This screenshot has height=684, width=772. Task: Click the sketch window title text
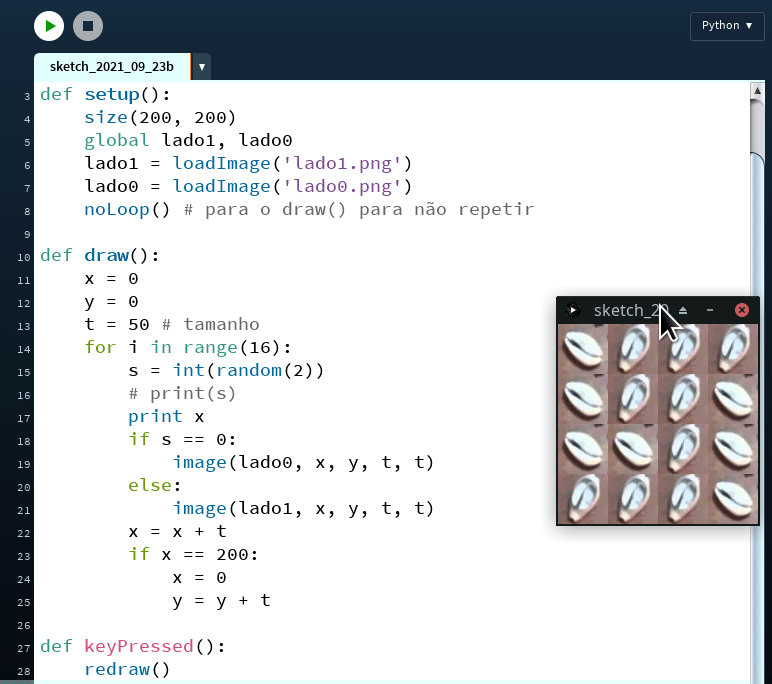(625, 310)
